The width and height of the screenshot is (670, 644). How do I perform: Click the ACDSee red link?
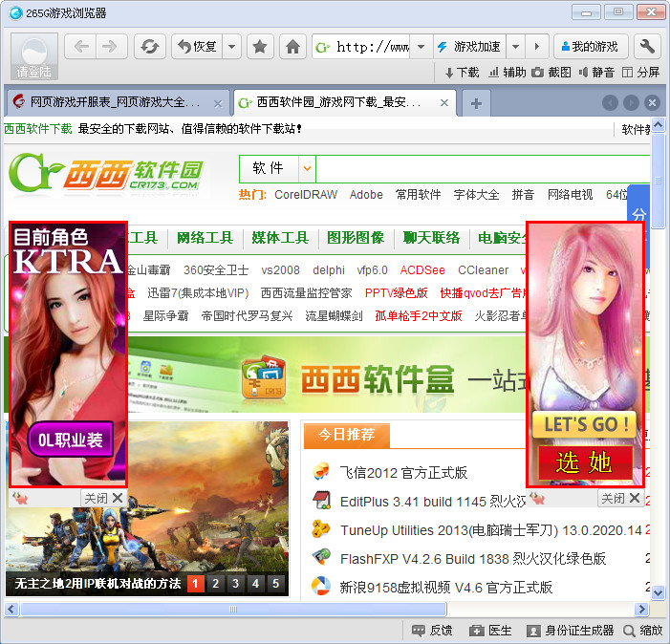coord(422,269)
